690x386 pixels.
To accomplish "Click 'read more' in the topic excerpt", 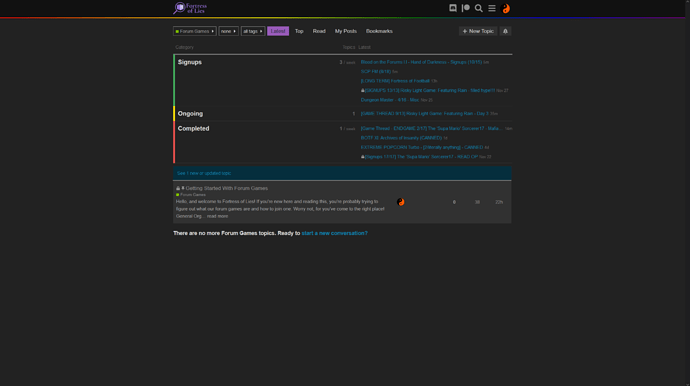I will pos(217,216).
